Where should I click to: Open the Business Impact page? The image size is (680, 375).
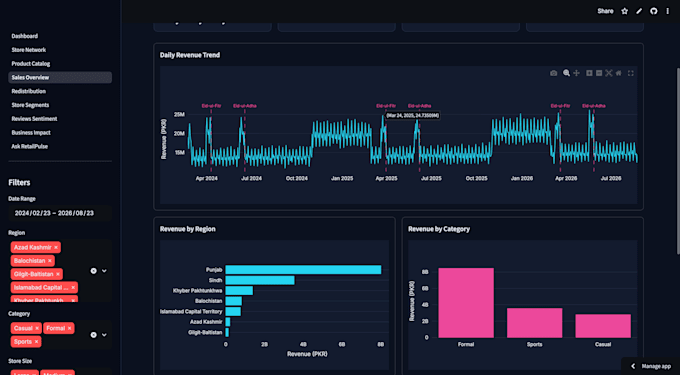(60, 133)
